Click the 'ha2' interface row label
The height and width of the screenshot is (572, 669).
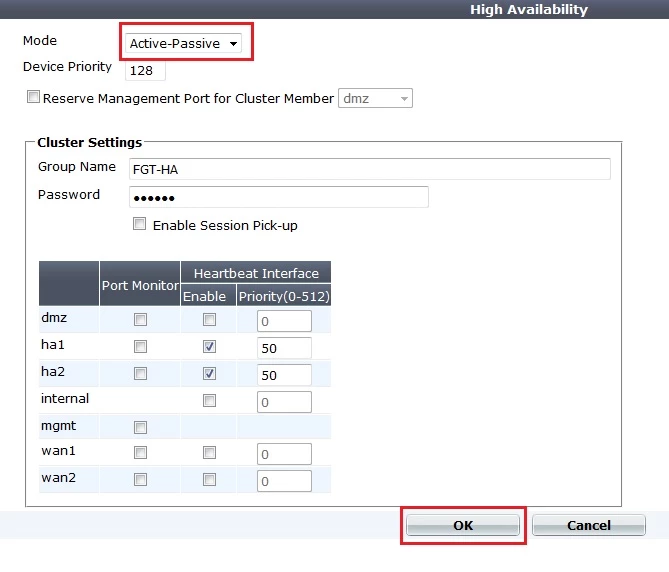(53, 372)
